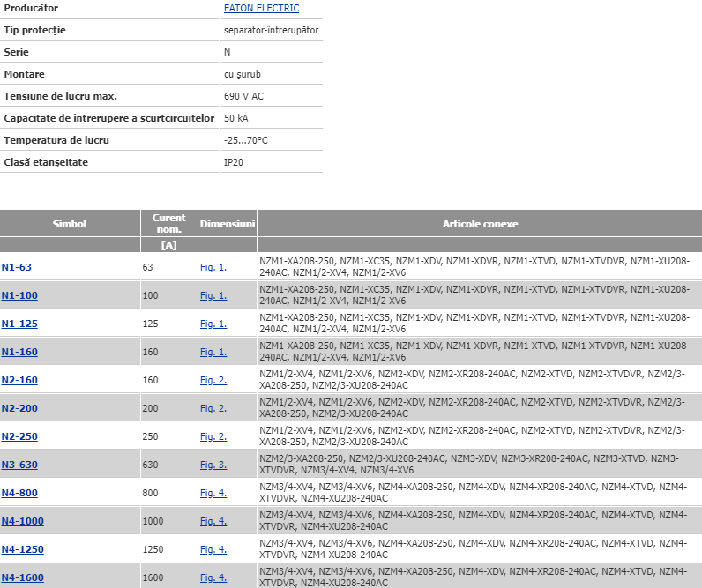Open the N1-125 product link
This screenshot has width=702, height=588.
pyautogui.click(x=19, y=324)
